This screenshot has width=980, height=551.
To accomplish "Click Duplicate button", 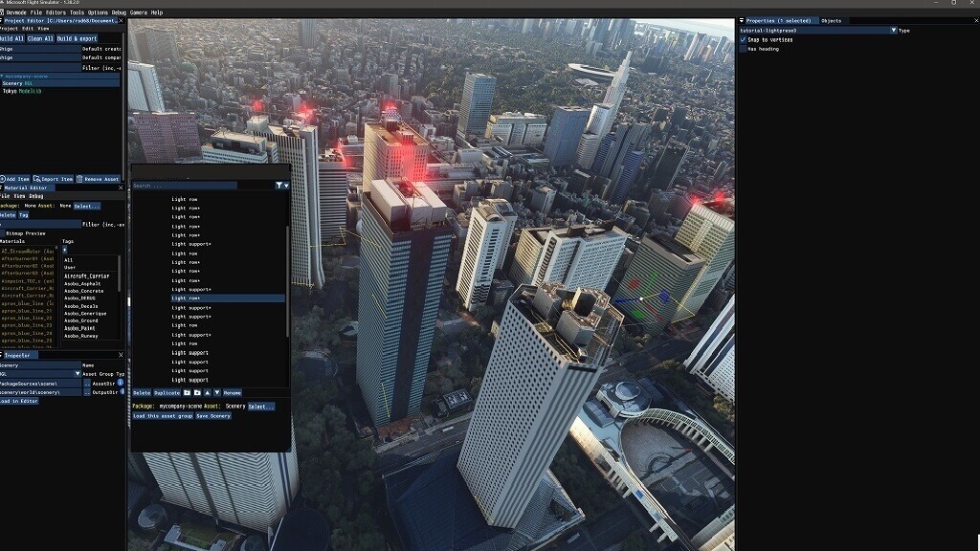I will (x=167, y=393).
